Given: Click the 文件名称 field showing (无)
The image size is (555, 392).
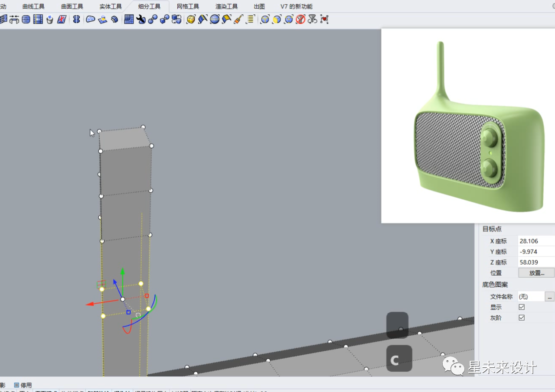Looking at the screenshot, I should (x=531, y=297).
